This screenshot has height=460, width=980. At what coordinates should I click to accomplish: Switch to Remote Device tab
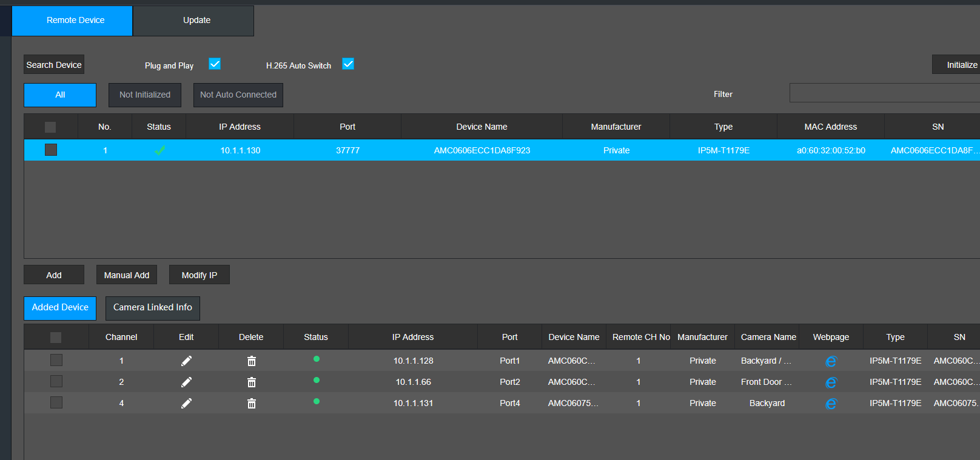pyautogui.click(x=72, y=21)
